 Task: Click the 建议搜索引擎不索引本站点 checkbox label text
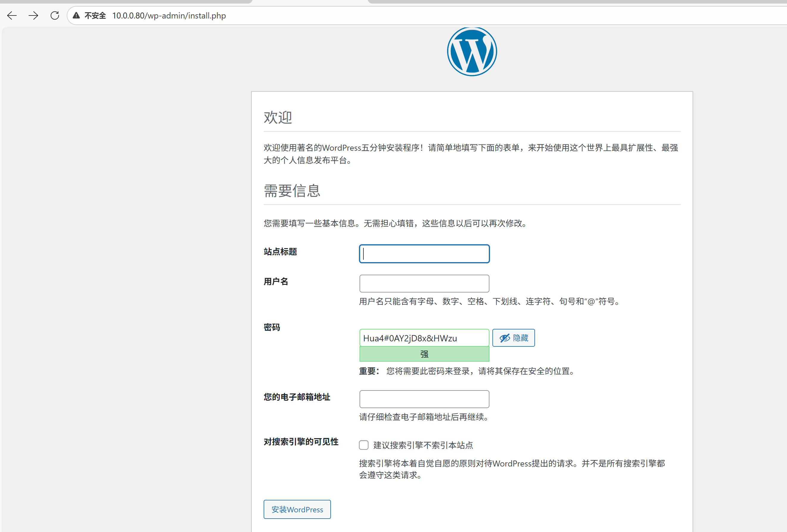(x=423, y=445)
